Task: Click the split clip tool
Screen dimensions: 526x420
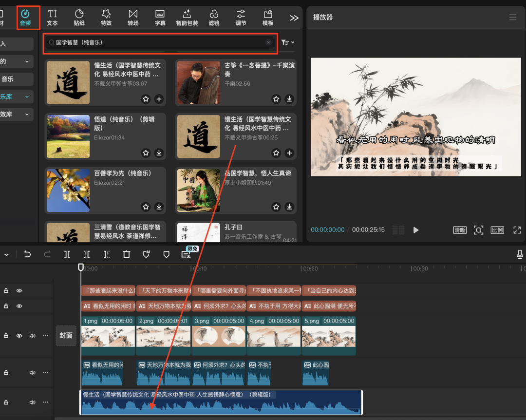Action: [67, 254]
